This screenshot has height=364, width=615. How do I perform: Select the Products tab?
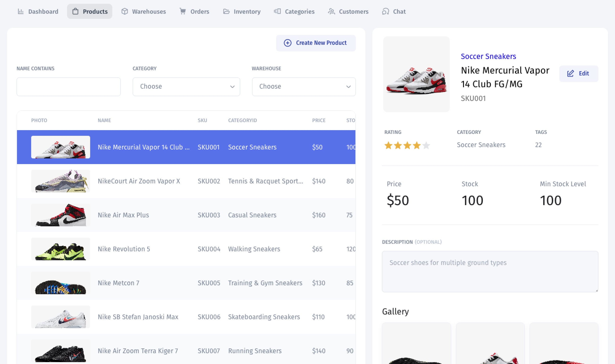pyautogui.click(x=90, y=12)
